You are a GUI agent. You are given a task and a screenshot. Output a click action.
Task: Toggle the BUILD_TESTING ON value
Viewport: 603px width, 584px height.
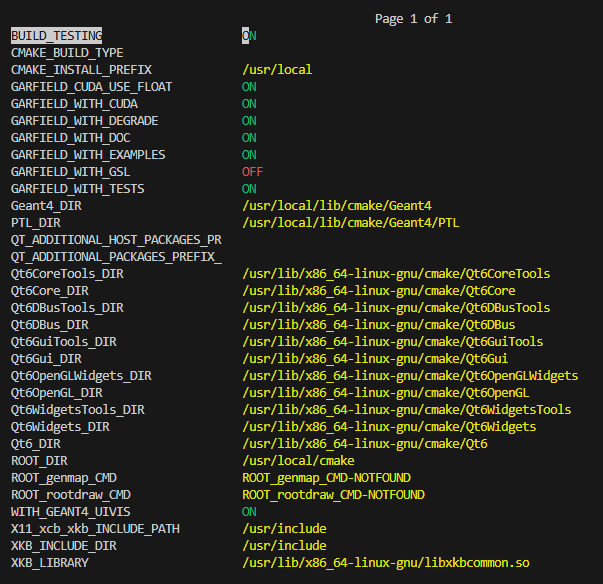[x=249, y=36]
